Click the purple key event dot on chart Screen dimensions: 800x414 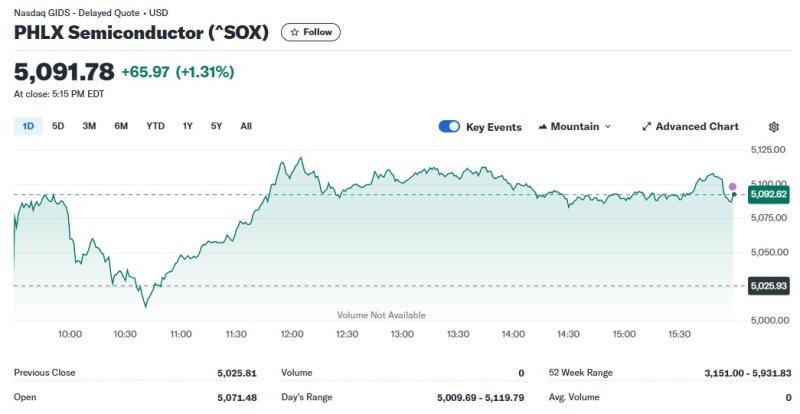(x=732, y=187)
